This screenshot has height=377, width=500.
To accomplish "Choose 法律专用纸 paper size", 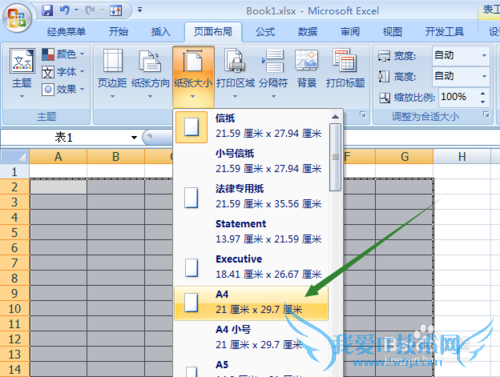I will click(252, 197).
